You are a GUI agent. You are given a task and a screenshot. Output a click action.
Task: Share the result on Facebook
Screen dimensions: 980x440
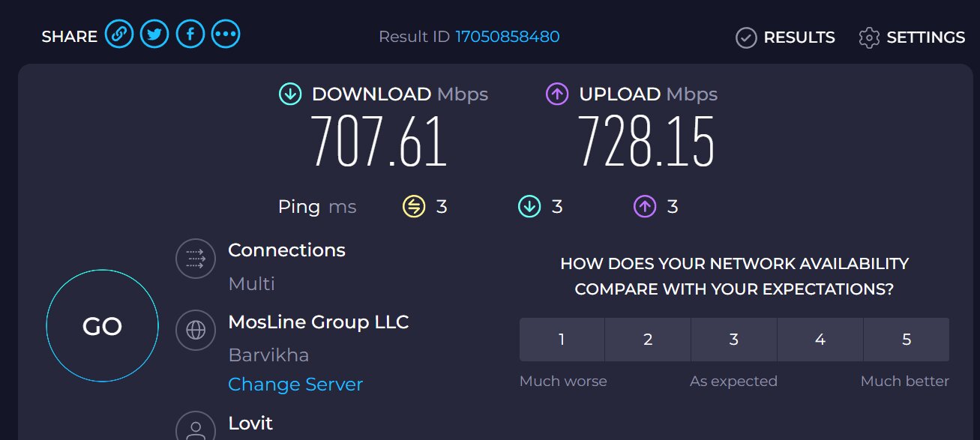click(190, 34)
